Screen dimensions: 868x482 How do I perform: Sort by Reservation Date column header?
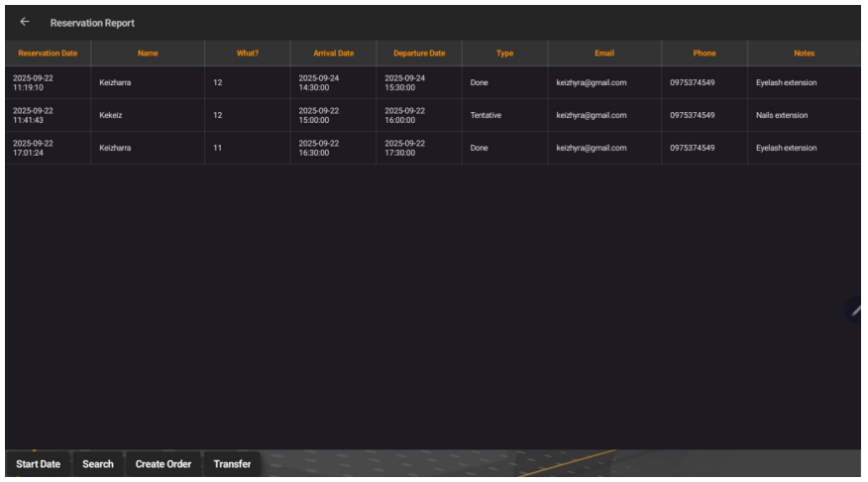pyautogui.click(x=48, y=53)
